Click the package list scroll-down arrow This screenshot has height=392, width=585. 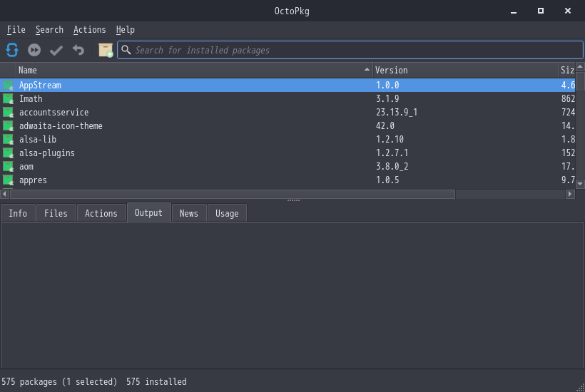pyautogui.click(x=580, y=184)
